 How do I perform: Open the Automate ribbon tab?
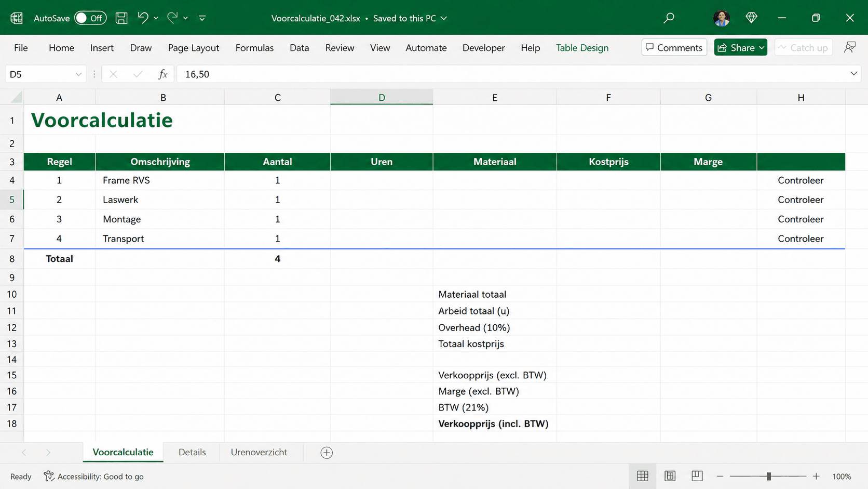point(426,48)
